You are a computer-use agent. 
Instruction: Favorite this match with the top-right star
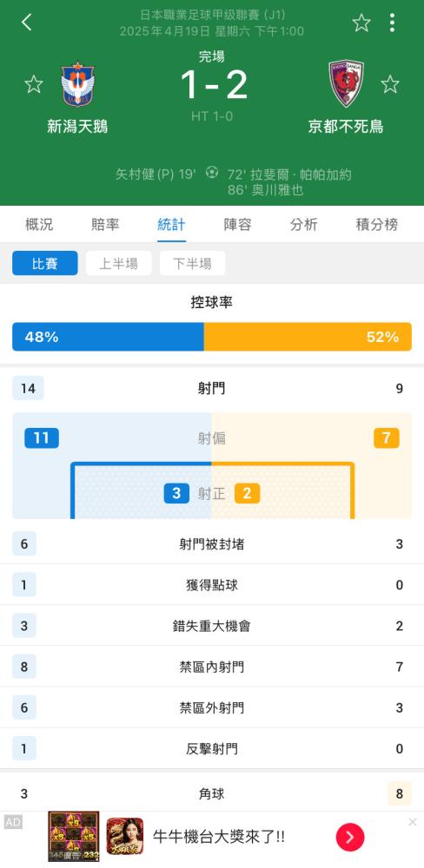click(x=361, y=23)
